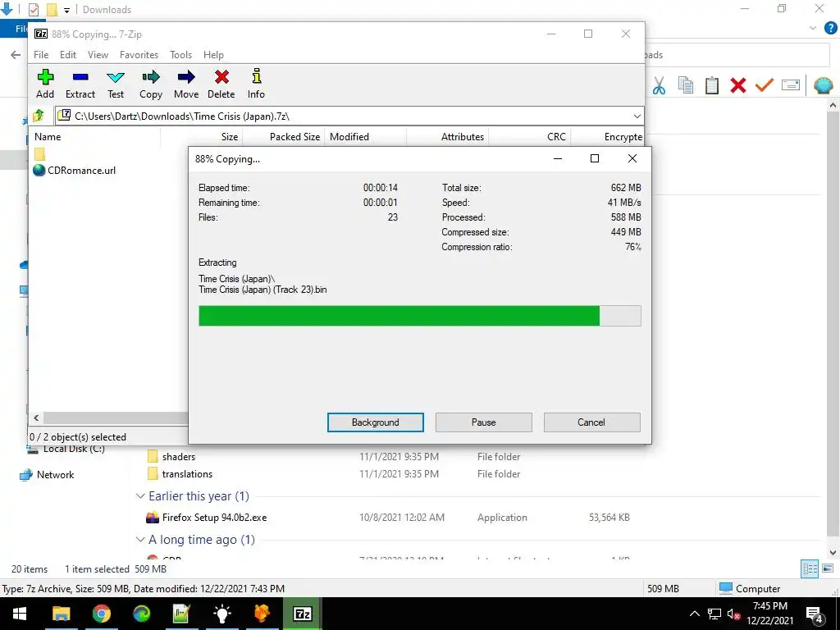Select the CDRomance.url file in 7-Zip
Viewport: 840px width, 630px height.
[x=75, y=171]
